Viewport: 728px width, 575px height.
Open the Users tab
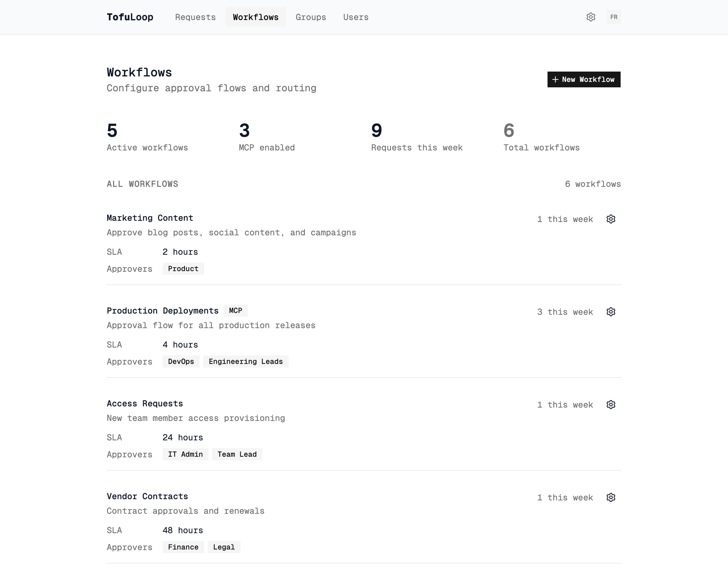pos(356,17)
